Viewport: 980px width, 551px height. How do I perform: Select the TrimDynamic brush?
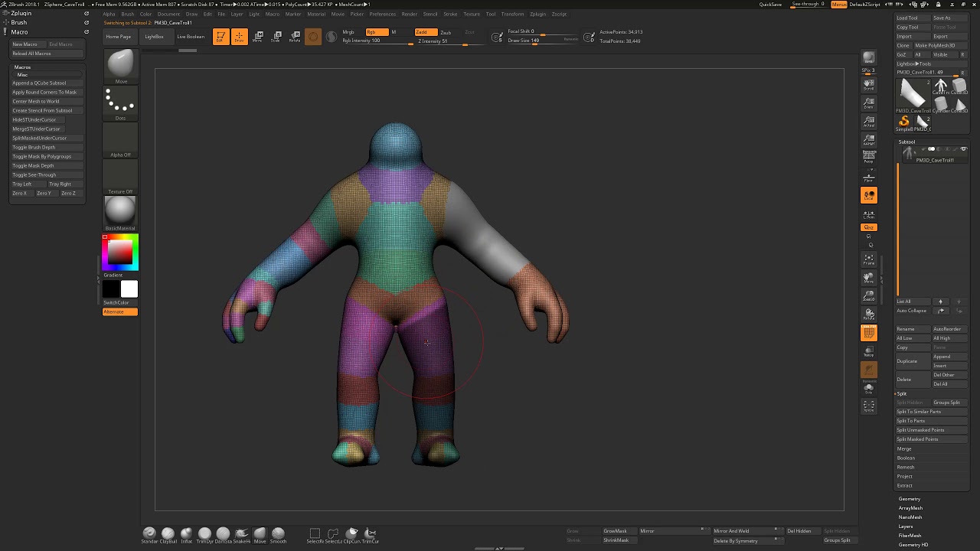204,535
